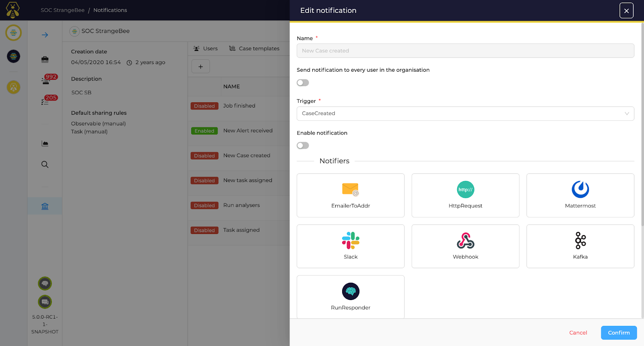Click the Name field with New Case created
The width and height of the screenshot is (644, 346).
pos(465,51)
